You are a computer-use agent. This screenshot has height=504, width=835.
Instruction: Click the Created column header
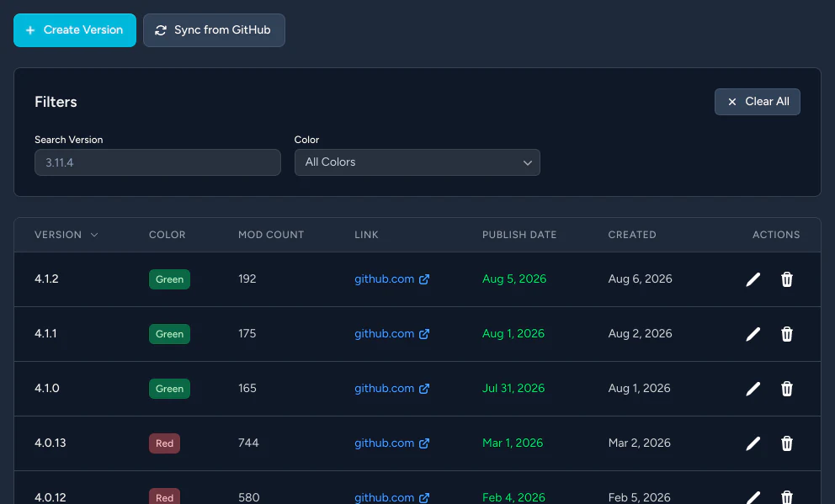click(x=632, y=235)
